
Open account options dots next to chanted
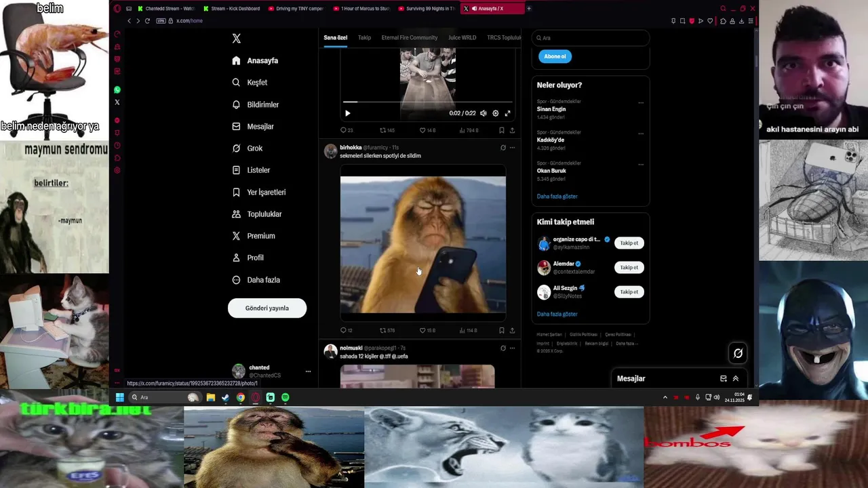point(308,371)
